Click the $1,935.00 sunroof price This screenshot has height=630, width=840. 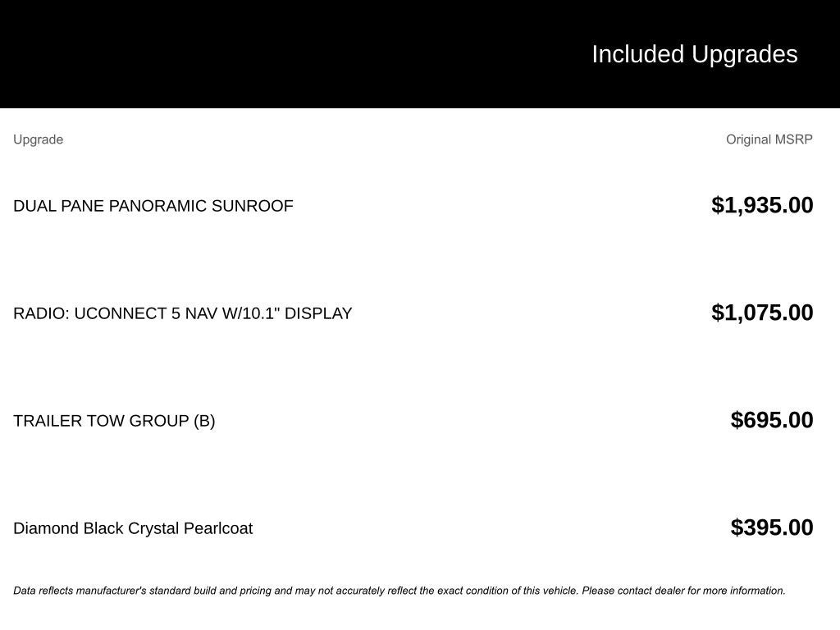[762, 205]
